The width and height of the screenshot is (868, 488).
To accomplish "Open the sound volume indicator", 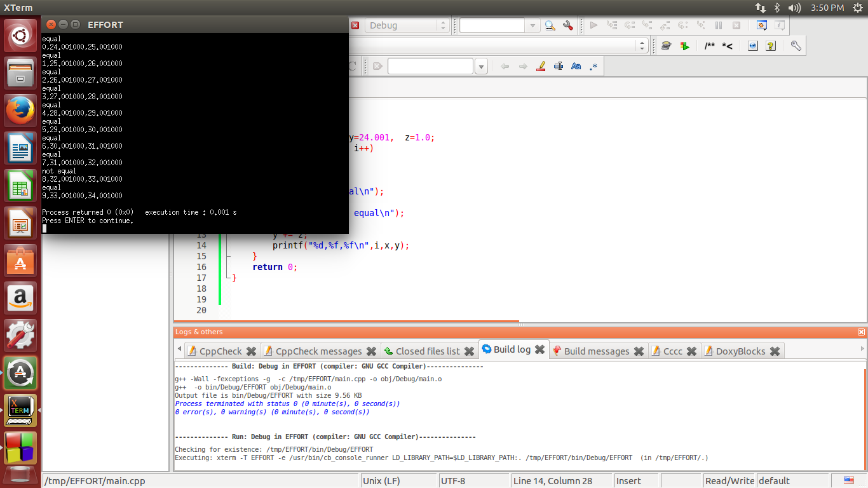I will pyautogui.click(x=794, y=8).
